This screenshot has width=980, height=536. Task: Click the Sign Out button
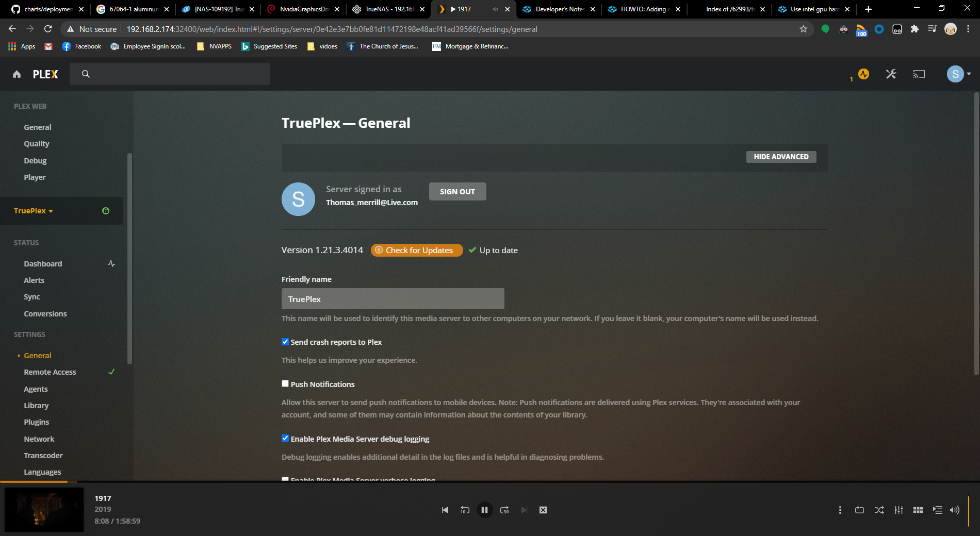coord(458,191)
